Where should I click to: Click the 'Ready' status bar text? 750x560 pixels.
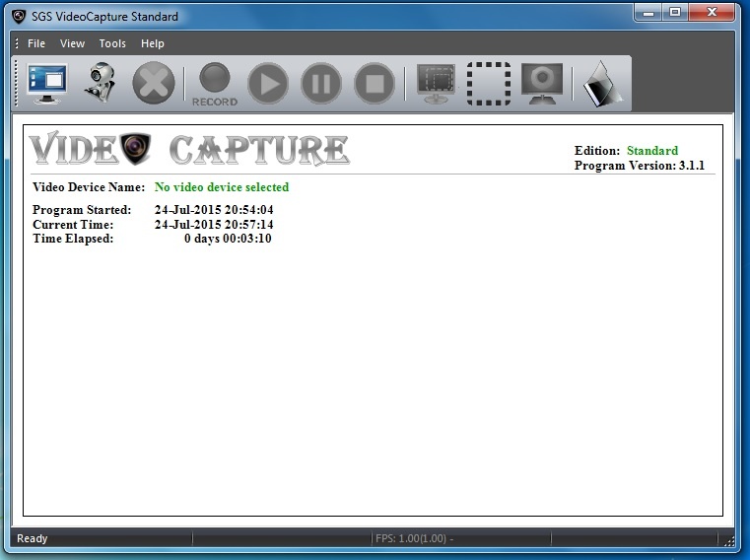(x=33, y=538)
